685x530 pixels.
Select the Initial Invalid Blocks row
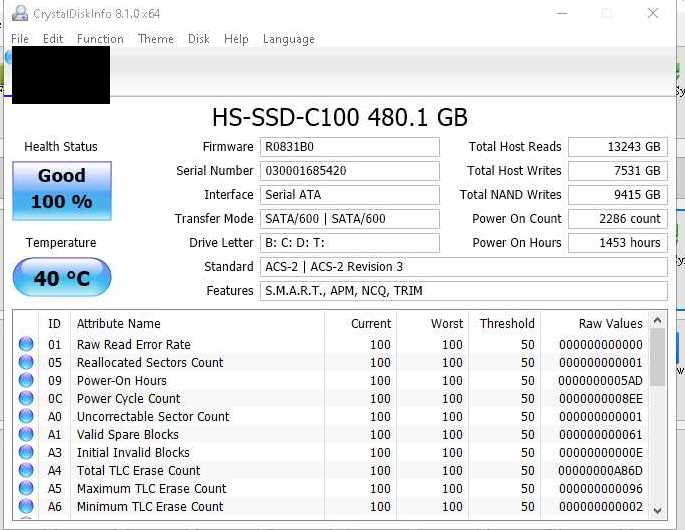(332, 453)
